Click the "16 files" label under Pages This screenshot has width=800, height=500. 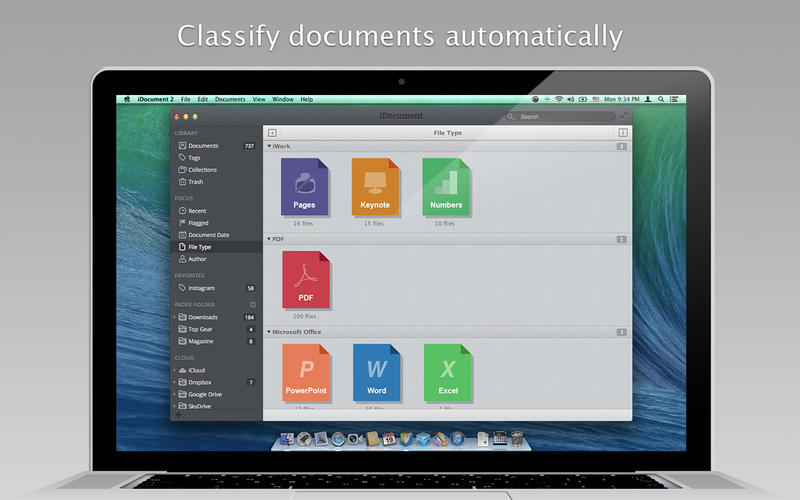tap(303, 223)
